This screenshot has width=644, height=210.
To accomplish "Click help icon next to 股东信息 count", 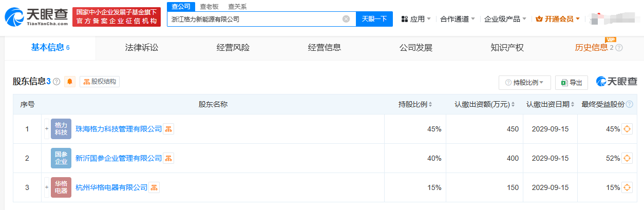I will point(56,82).
